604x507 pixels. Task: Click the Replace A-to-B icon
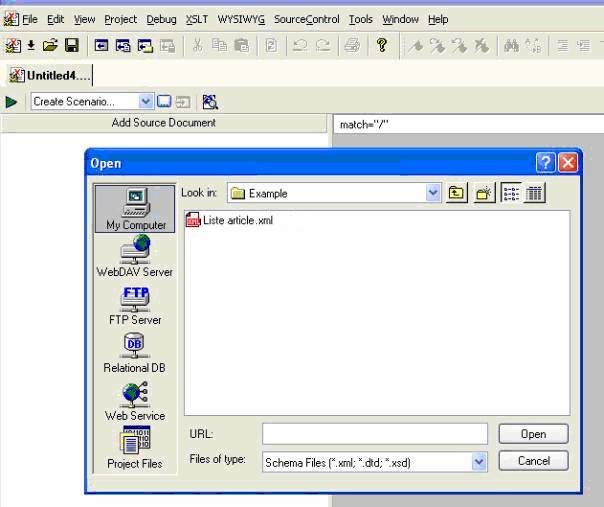pos(534,46)
